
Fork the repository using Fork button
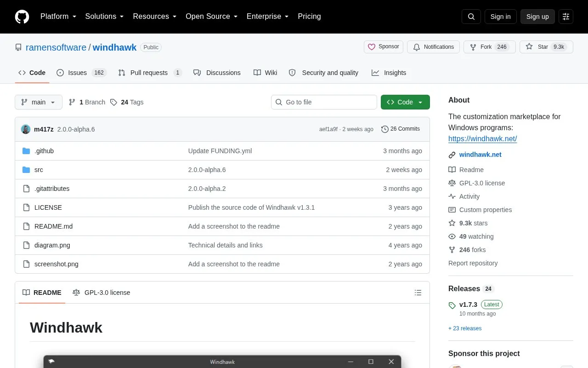[490, 47]
